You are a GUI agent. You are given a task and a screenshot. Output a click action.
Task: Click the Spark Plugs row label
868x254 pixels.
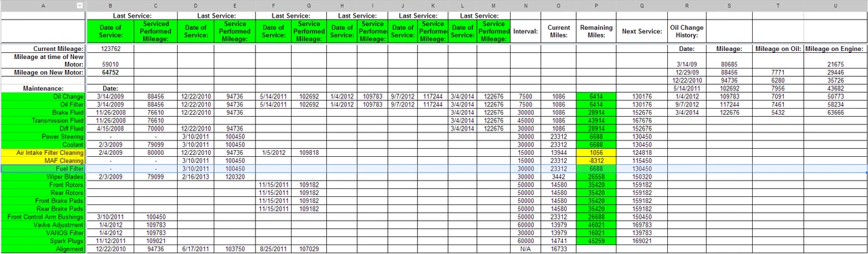point(43,240)
